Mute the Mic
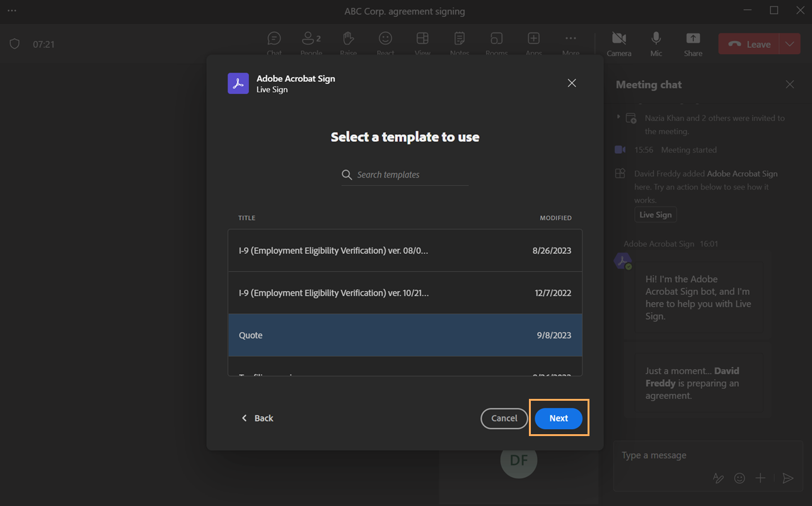 (x=656, y=39)
